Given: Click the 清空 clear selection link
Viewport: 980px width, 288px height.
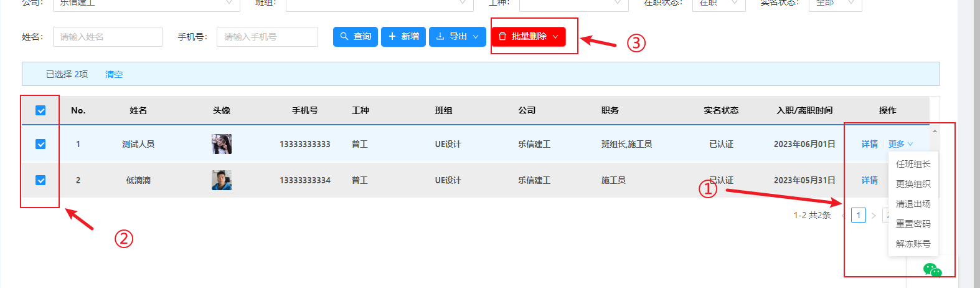Looking at the screenshot, I should (x=114, y=74).
